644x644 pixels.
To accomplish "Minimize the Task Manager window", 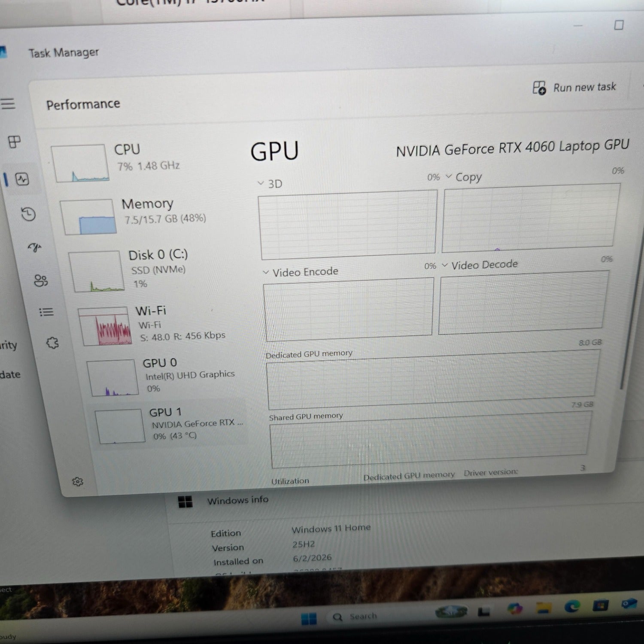I will tap(578, 26).
